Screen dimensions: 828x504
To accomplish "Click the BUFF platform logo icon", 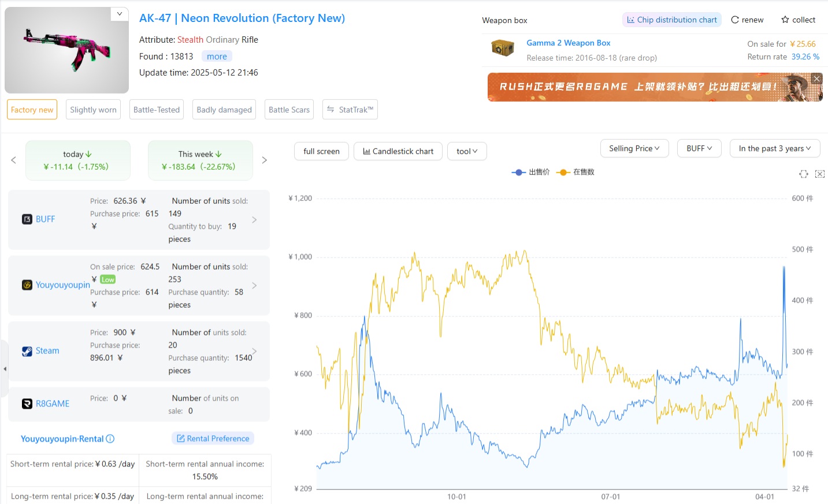I will [27, 219].
